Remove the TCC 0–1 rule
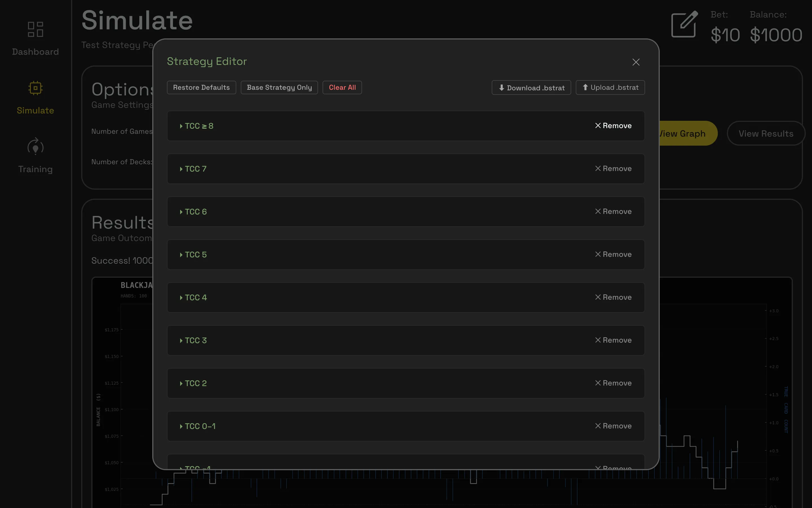The width and height of the screenshot is (812, 508). (613, 426)
